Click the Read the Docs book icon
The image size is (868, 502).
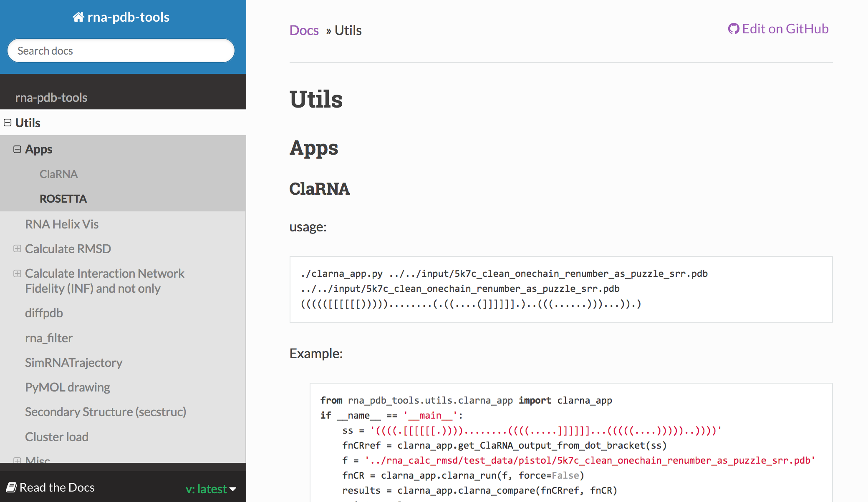click(x=13, y=487)
